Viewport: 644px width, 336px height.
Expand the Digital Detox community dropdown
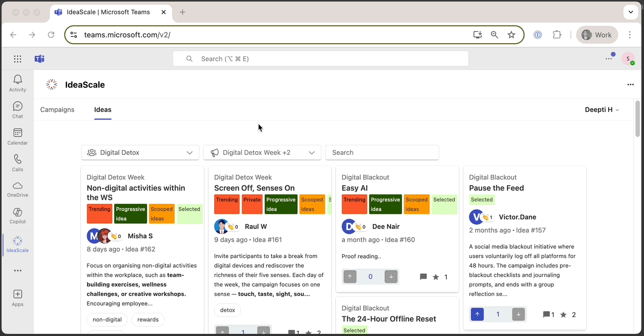tap(140, 153)
